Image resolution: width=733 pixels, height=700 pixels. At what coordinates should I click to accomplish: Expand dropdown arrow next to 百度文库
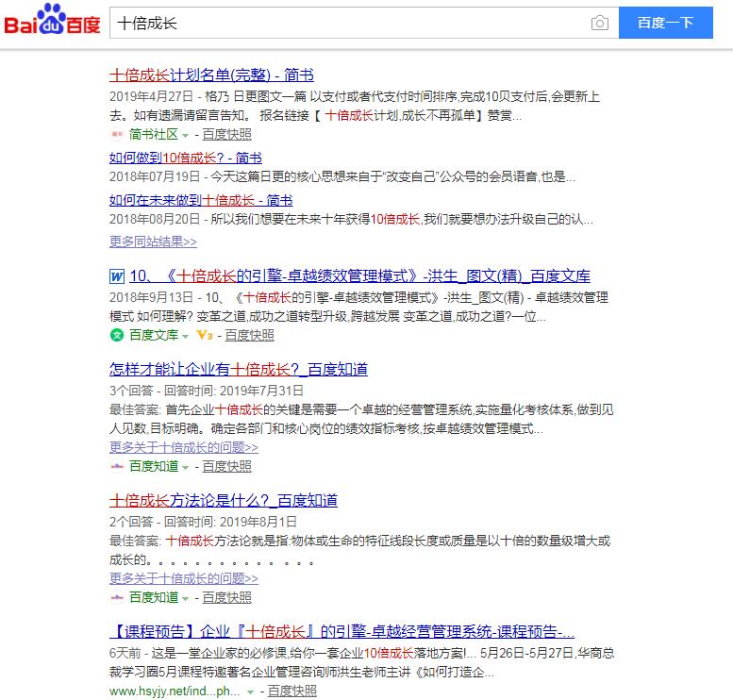185,336
